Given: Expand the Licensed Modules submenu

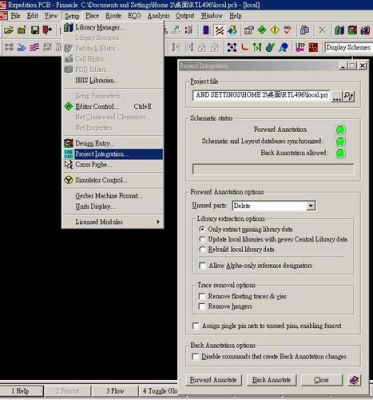Looking at the screenshot, I should (x=113, y=222).
